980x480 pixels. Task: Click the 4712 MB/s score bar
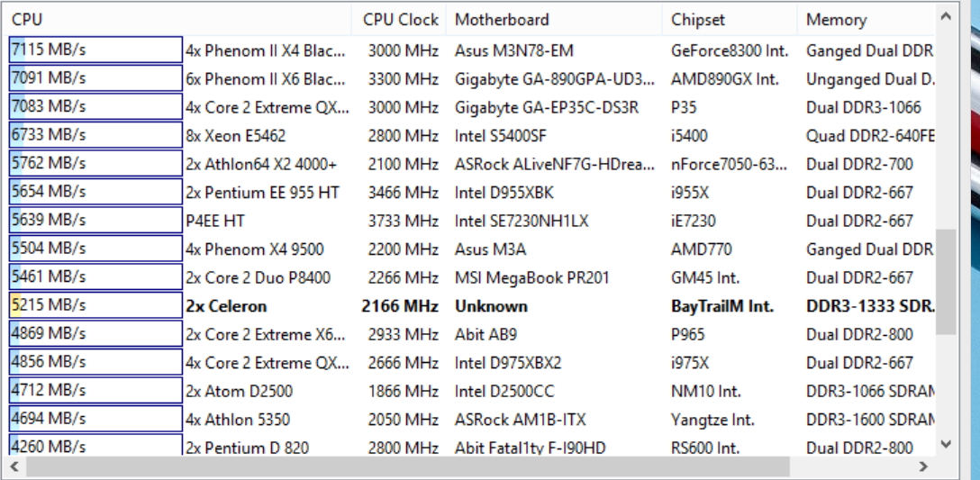95,391
